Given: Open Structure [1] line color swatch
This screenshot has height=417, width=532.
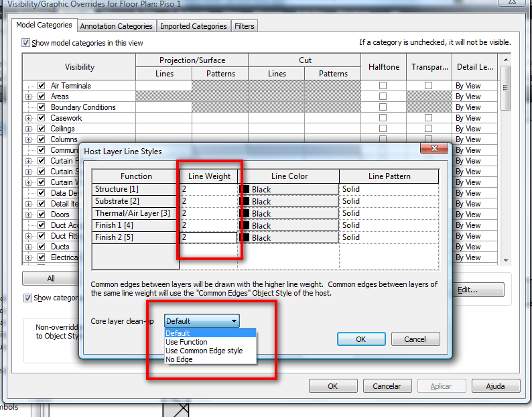Looking at the screenshot, I should 288,189.
